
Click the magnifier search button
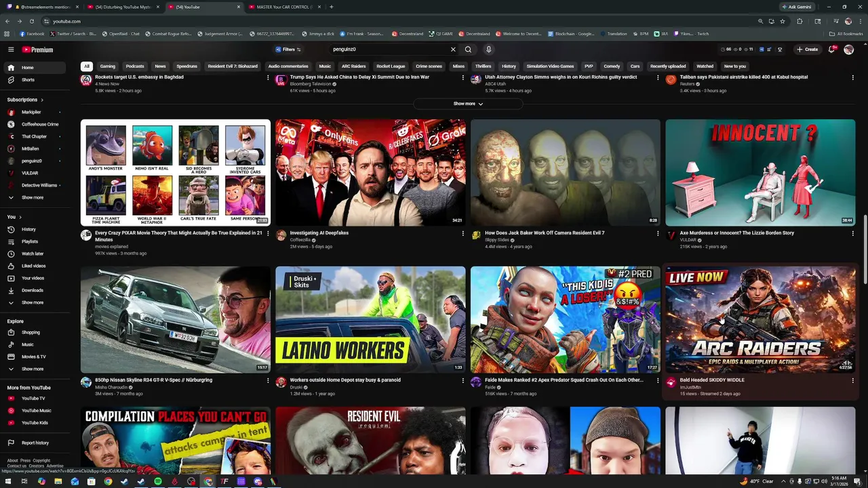[x=468, y=49]
